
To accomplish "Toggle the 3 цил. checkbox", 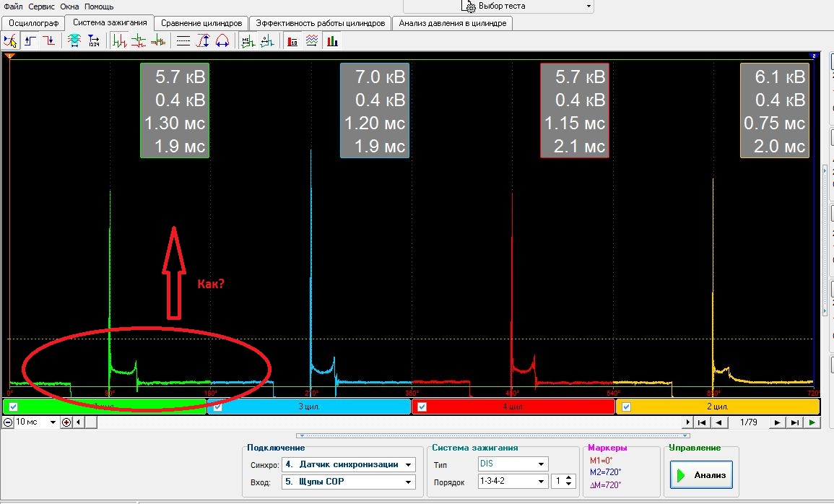I will 217,407.
